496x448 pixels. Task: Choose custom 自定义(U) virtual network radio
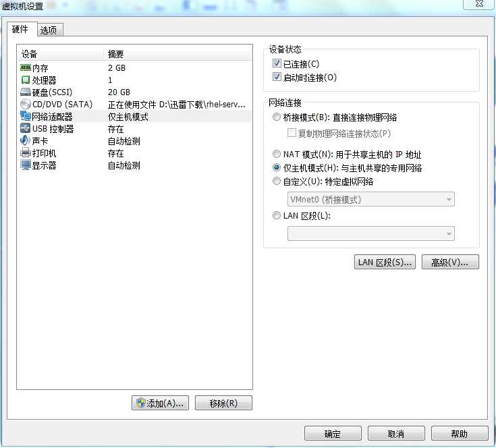277,181
